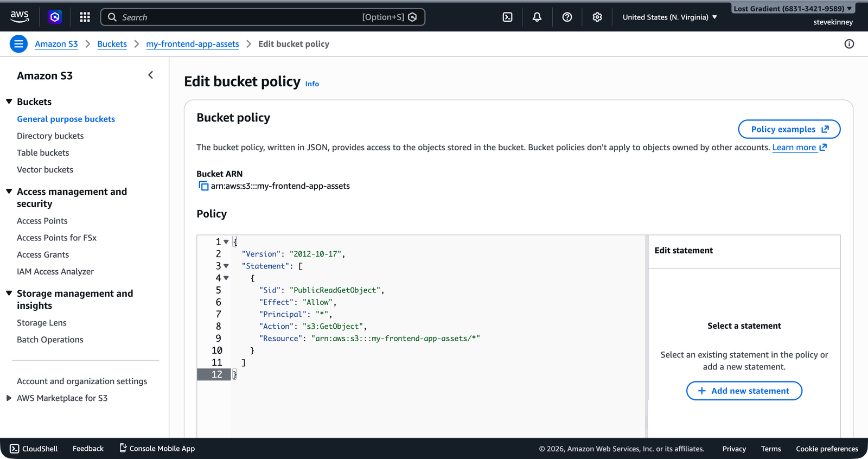The image size is (868, 459).
Task: Copy the bucket ARN
Action: click(x=203, y=186)
